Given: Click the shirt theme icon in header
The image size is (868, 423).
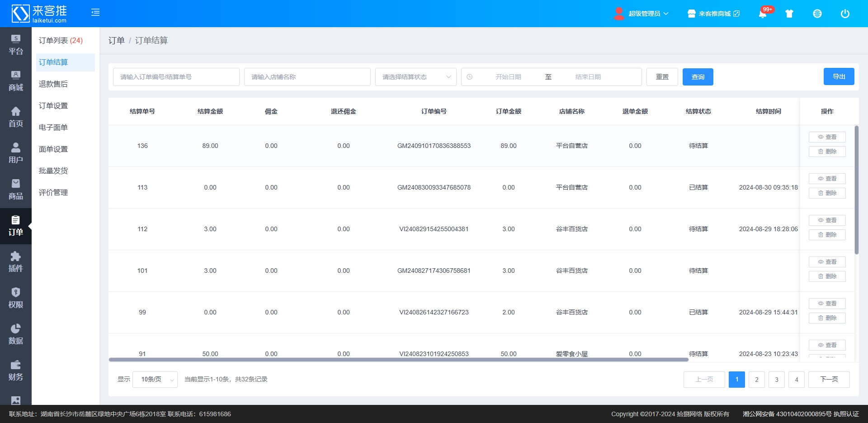Looking at the screenshot, I should click(x=789, y=14).
